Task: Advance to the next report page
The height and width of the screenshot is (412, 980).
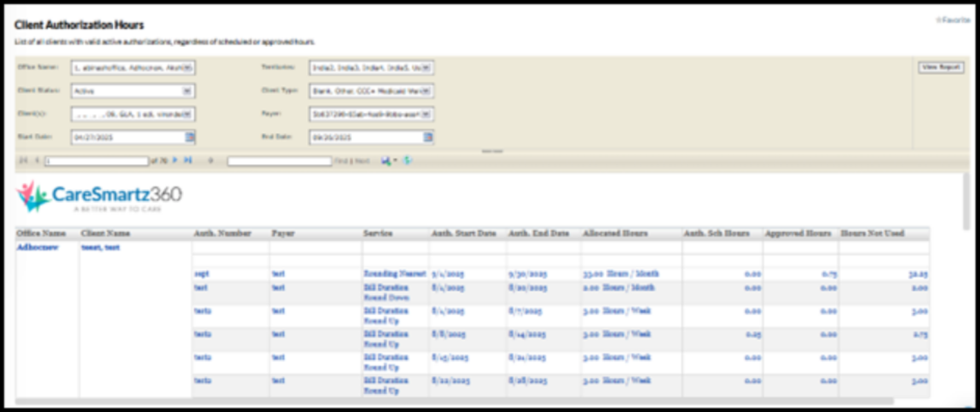Action: [x=174, y=161]
